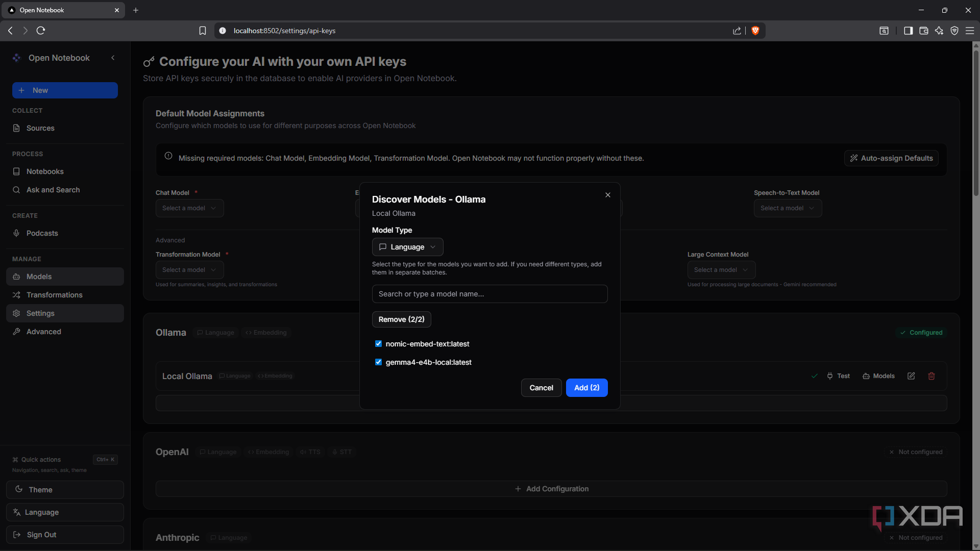This screenshot has height=551, width=980.
Task: Open Speech-to-Text Model dropdown
Action: point(788,208)
